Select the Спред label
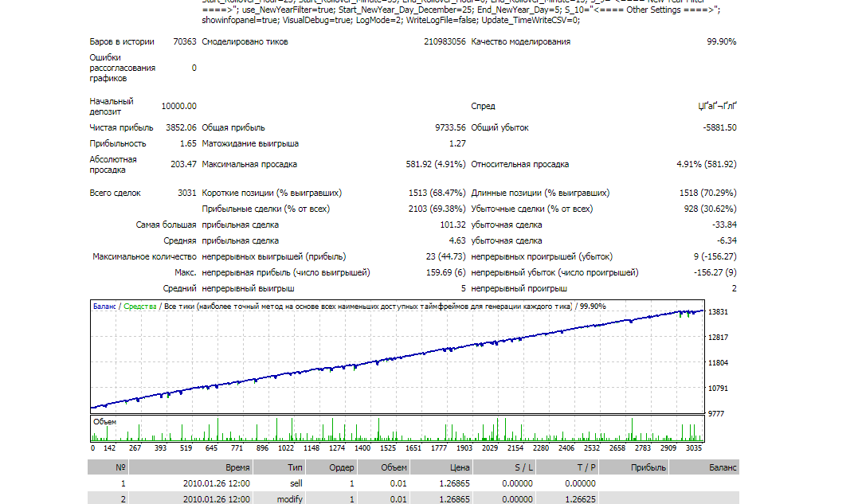Image resolution: width=858 pixels, height=504 pixels. point(483,106)
